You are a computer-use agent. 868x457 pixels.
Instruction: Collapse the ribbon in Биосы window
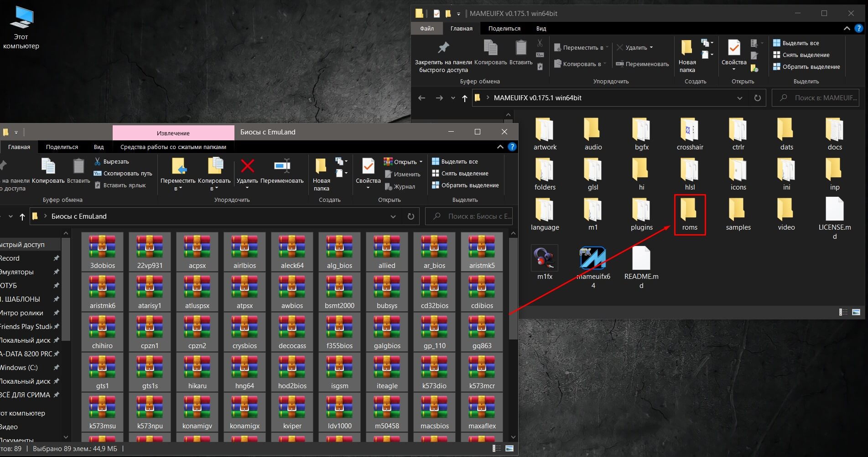click(x=500, y=147)
